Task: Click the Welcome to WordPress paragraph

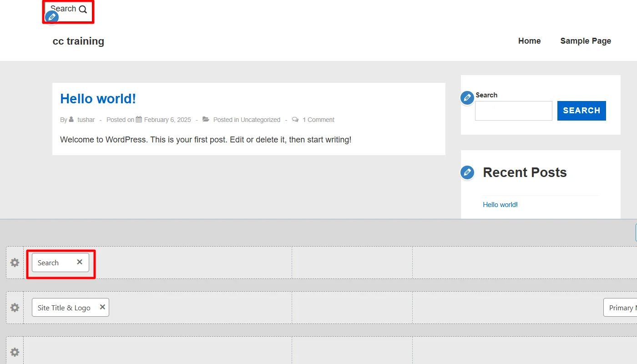Action: (206, 140)
